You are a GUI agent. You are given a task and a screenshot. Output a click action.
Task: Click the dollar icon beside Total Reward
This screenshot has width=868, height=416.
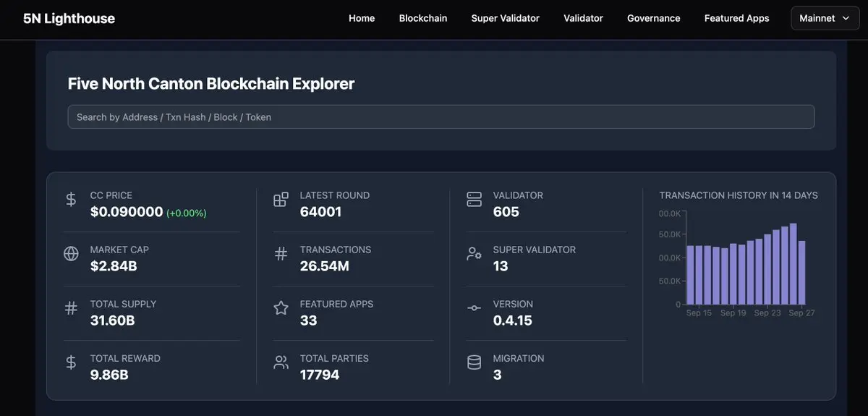coord(71,362)
